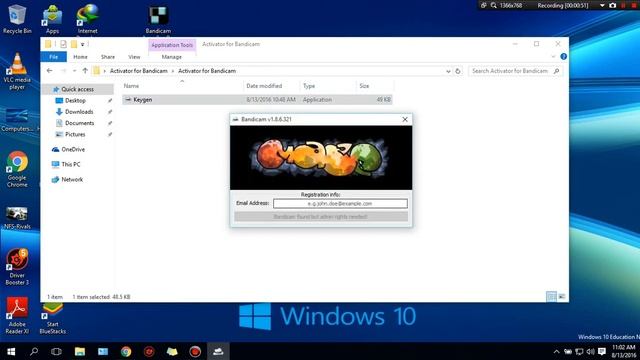Open Task View on the taskbar

pos(56,351)
